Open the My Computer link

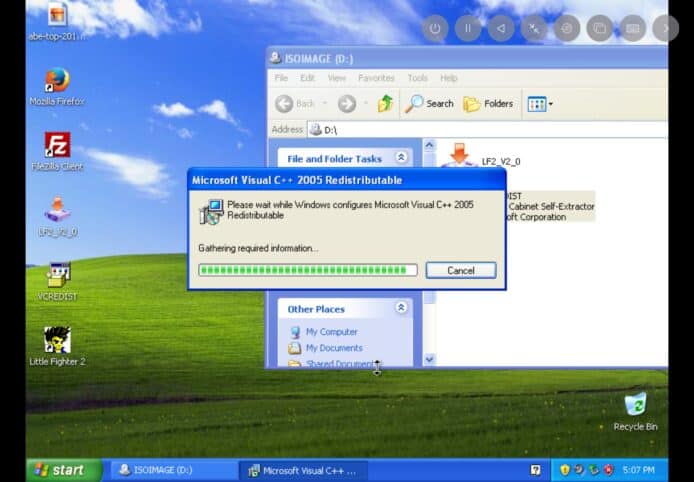(331, 332)
